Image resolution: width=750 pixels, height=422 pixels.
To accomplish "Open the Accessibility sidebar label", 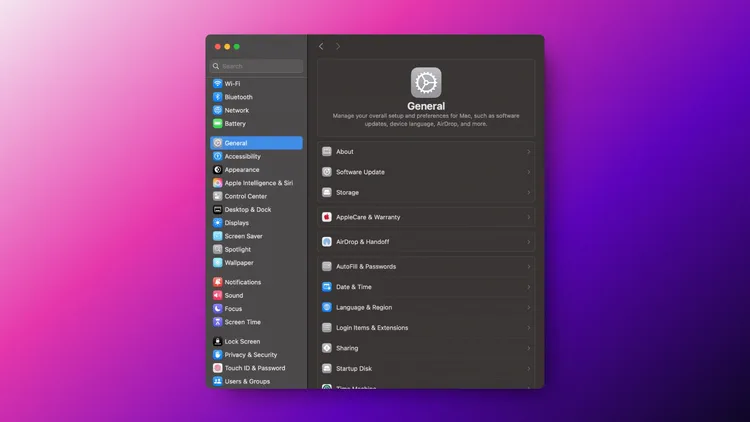I will click(243, 156).
